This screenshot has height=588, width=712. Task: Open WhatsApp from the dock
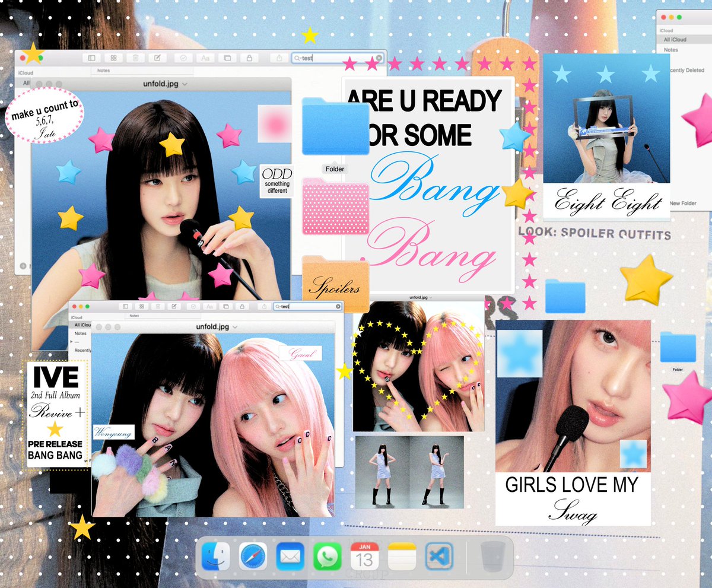click(x=328, y=557)
